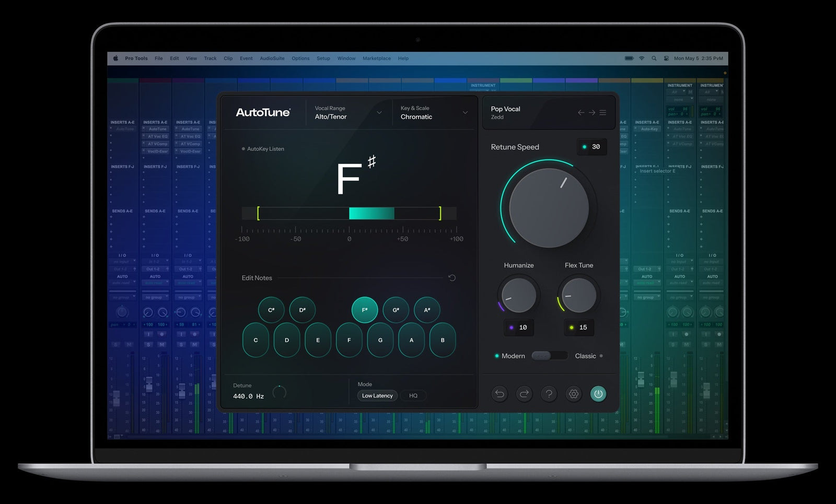
Task: Deselect the highlighted F# note
Action: tap(364, 309)
